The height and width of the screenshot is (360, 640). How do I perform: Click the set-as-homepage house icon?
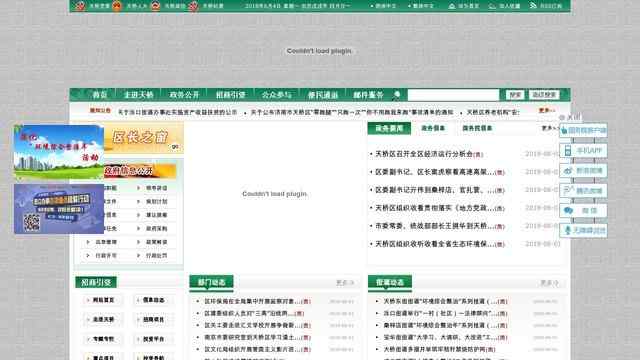(x=452, y=6)
